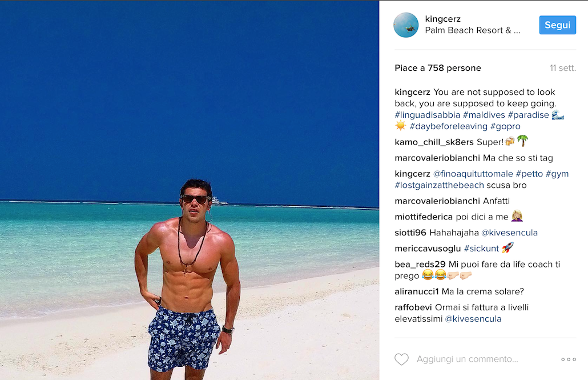Image resolution: width=588 pixels, height=380 pixels.
Task: Open the #lostgainzatthebeach hashtag
Action: point(439,185)
